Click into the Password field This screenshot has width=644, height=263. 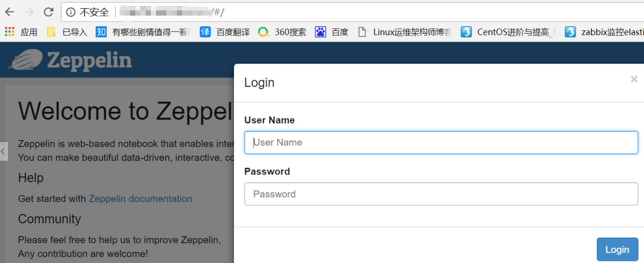[441, 194]
